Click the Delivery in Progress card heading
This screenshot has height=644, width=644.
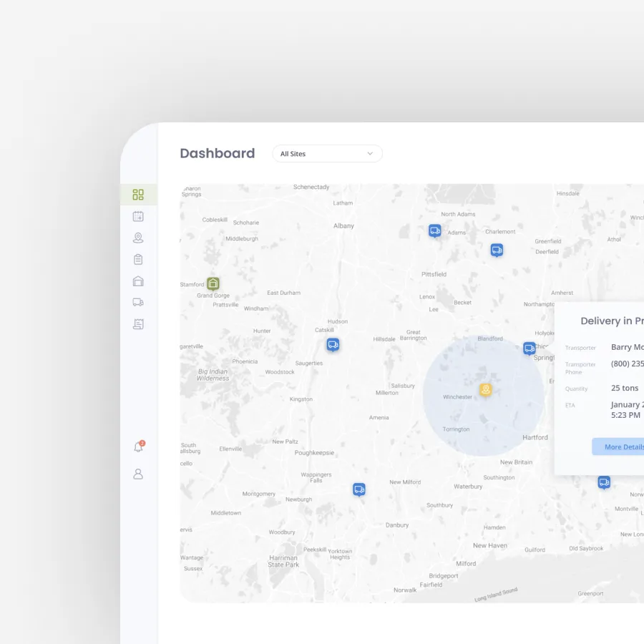(x=612, y=321)
